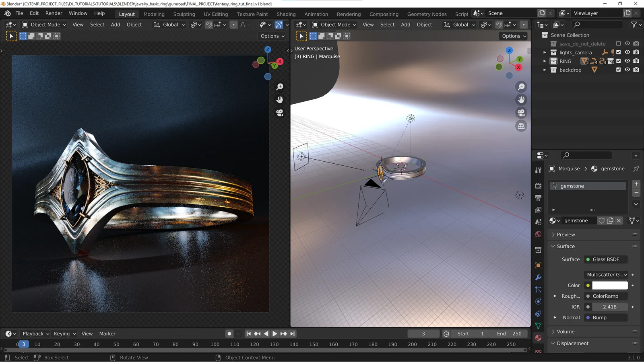Open the Output properties printer icon
The image size is (644, 362).
tap(538, 198)
